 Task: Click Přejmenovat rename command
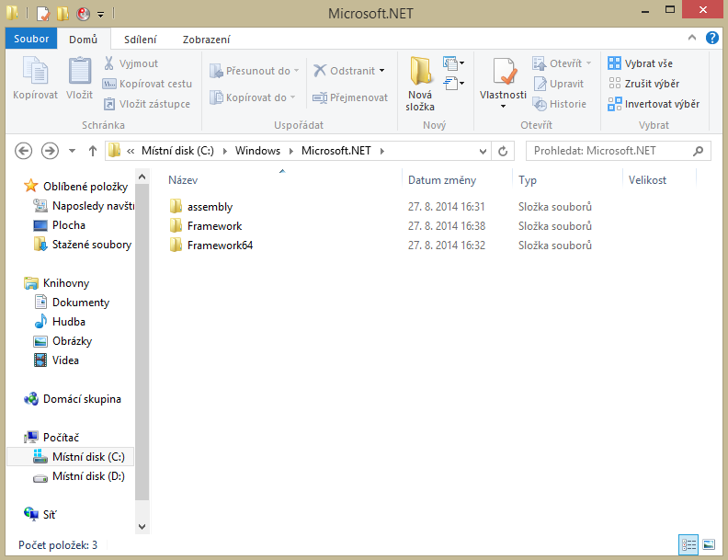pyautogui.click(x=350, y=97)
